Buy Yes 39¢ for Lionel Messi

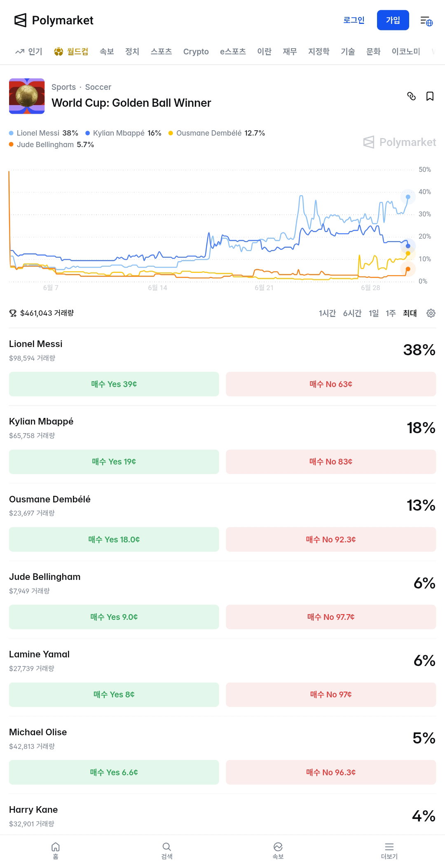coord(114,384)
